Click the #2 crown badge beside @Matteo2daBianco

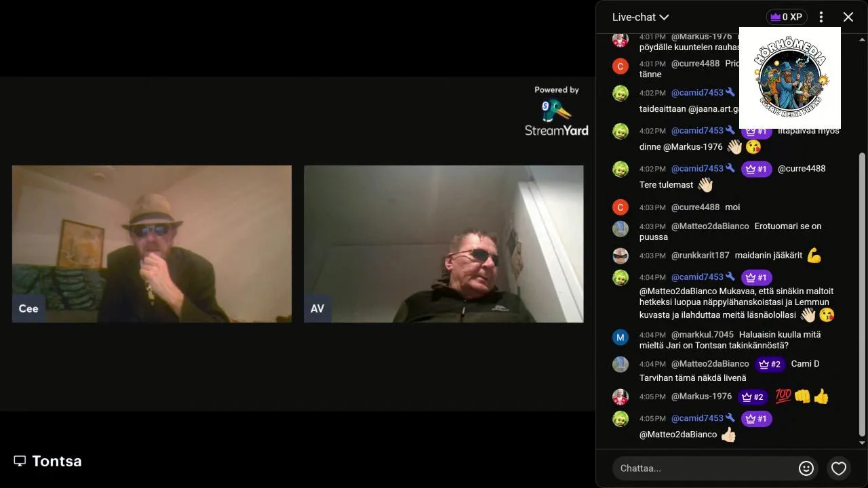tap(770, 364)
